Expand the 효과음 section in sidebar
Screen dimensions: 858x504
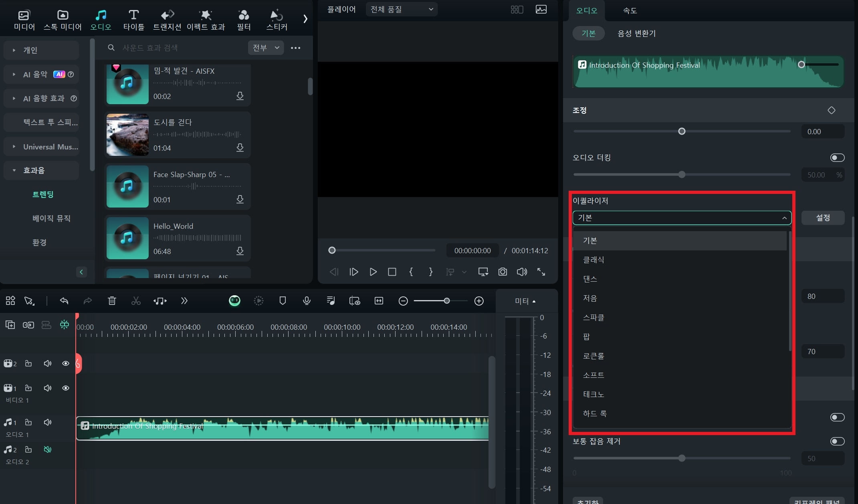pyautogui.click(x=14, y=170)
